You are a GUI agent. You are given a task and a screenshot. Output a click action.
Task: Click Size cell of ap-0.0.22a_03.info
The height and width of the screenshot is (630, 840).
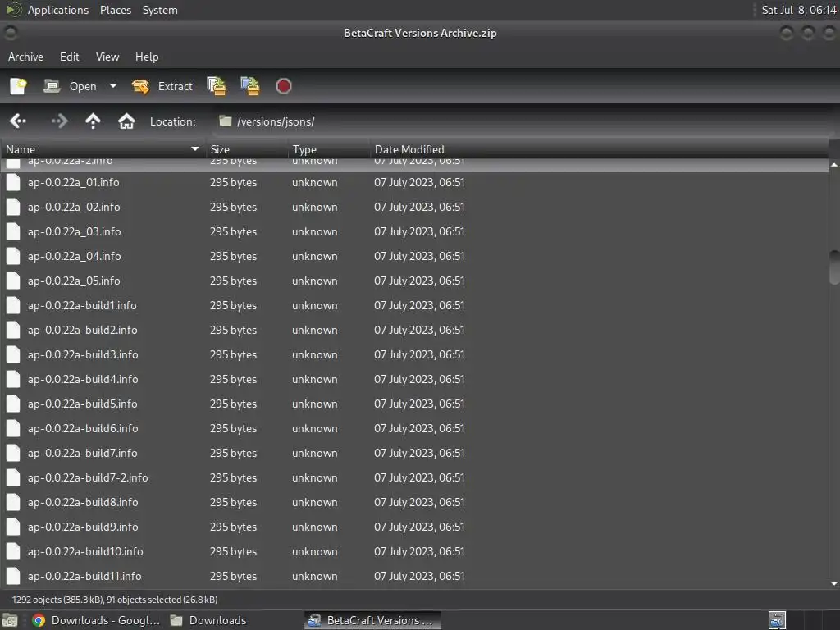234,231
